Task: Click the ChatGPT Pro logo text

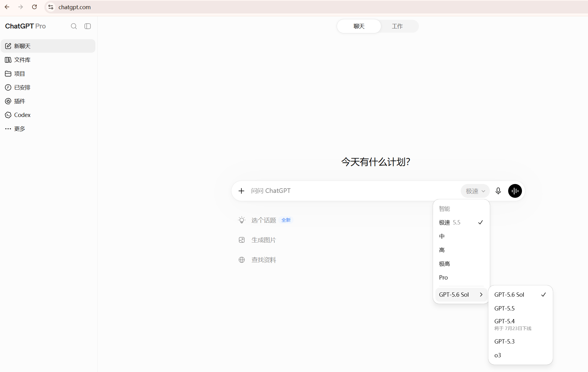Action: click(25, 26)
